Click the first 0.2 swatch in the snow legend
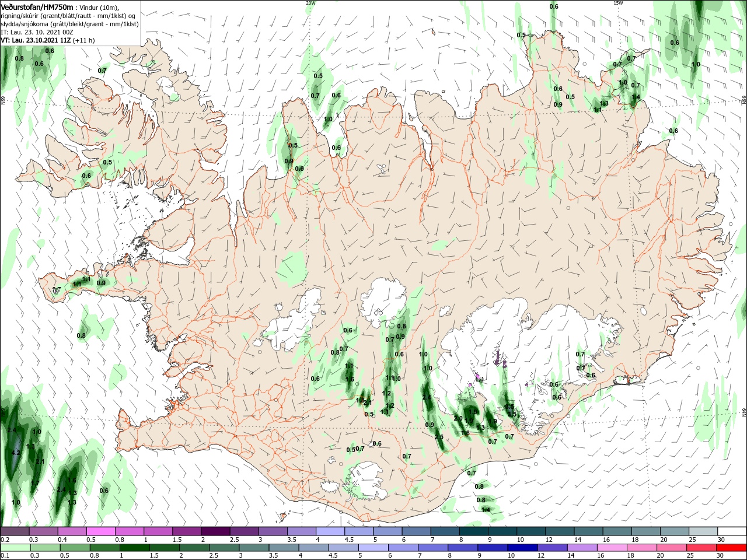This screenshot has height=560, width=747. point(15,531)
